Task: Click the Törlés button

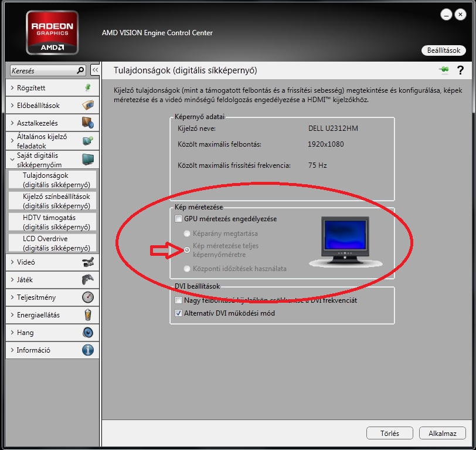Action: pyautogui.click(x=390, y=433)
